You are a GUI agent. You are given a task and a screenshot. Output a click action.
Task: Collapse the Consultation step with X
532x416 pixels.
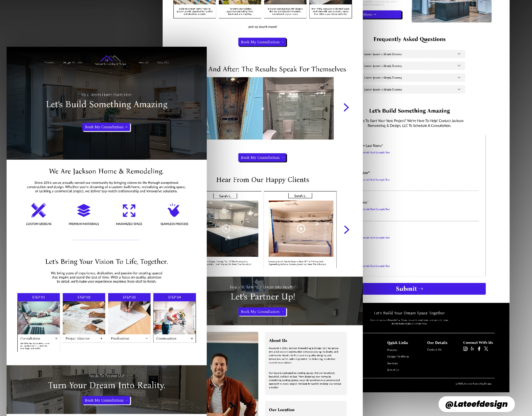pos(56,338)
